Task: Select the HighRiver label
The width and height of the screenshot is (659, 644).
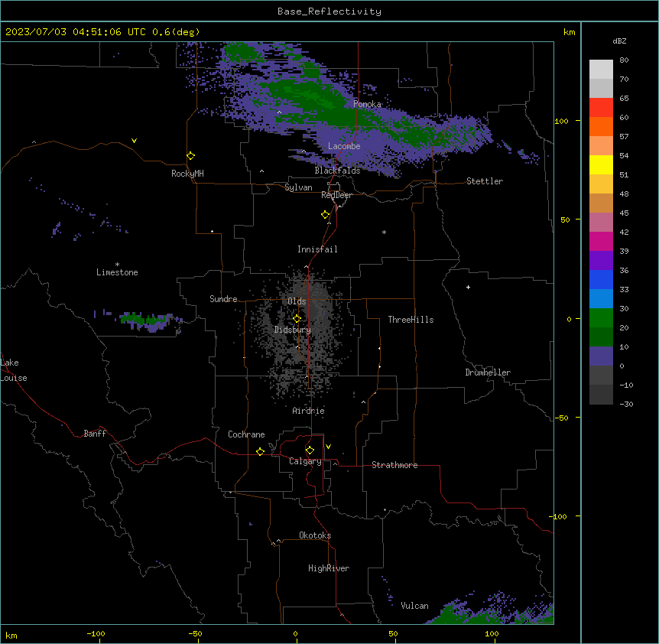Action: (329, 568)
